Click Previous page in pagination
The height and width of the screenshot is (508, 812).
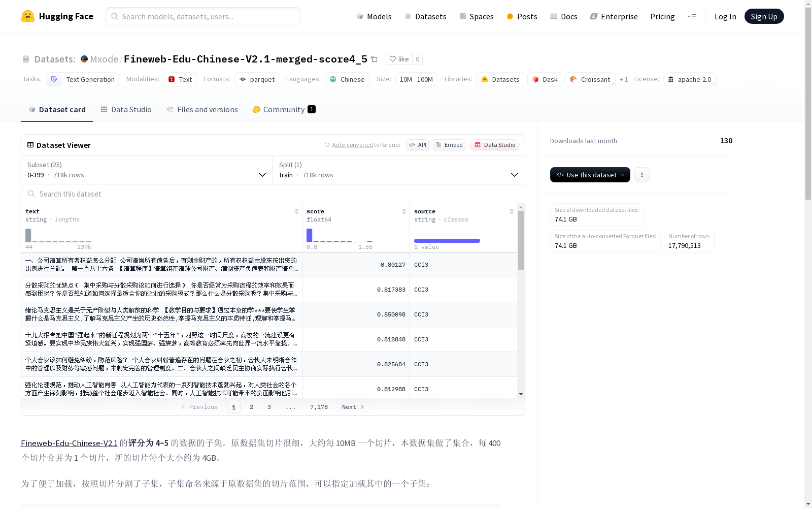[199, 407]
